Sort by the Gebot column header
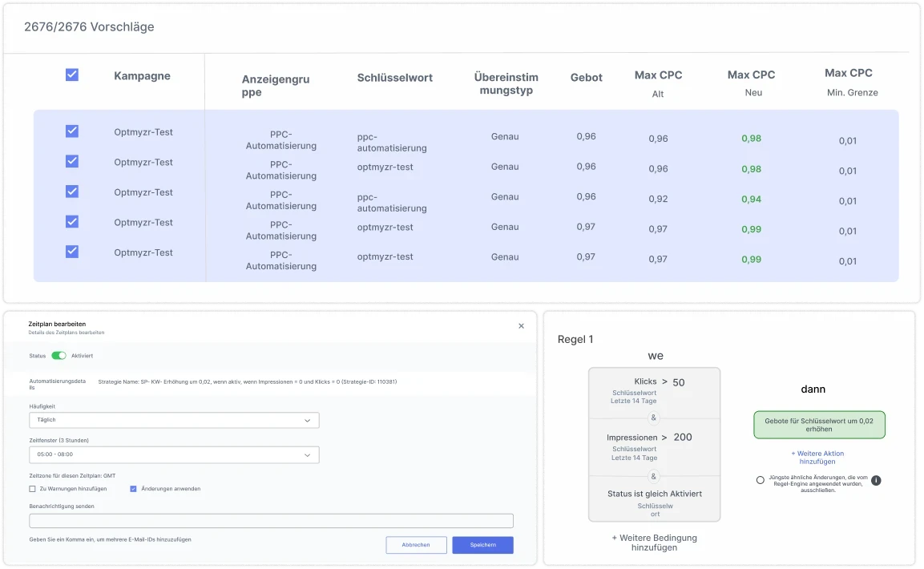Screen dimensions: 924x569 [x=586, y=78]
